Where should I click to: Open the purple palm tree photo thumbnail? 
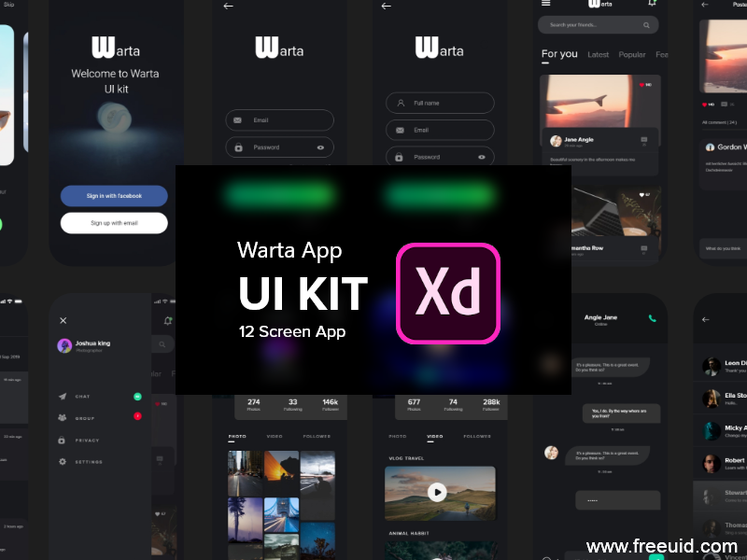(x=246, y=520)
